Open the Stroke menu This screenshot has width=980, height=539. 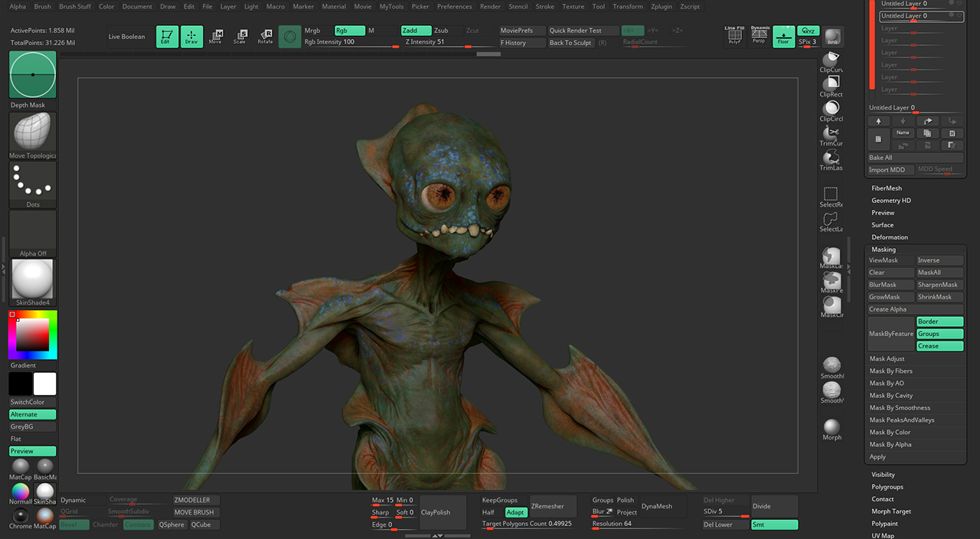(544, 6)
